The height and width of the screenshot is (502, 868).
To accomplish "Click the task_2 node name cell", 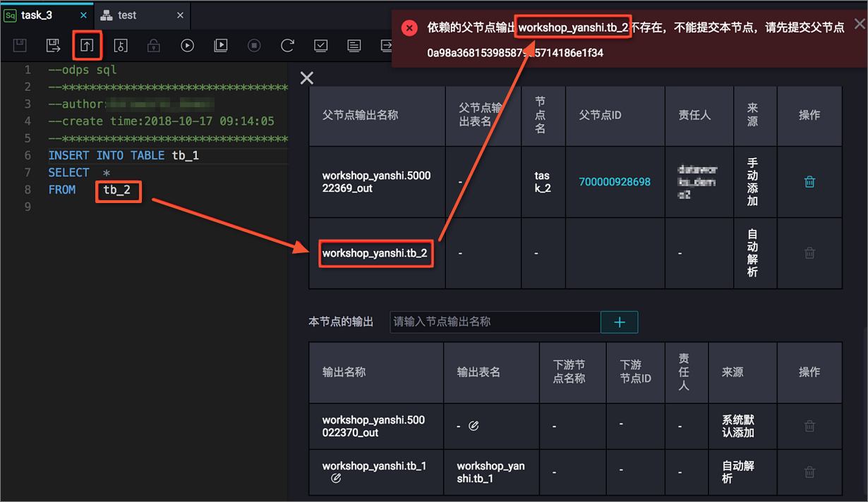I will tap(542, 182).
